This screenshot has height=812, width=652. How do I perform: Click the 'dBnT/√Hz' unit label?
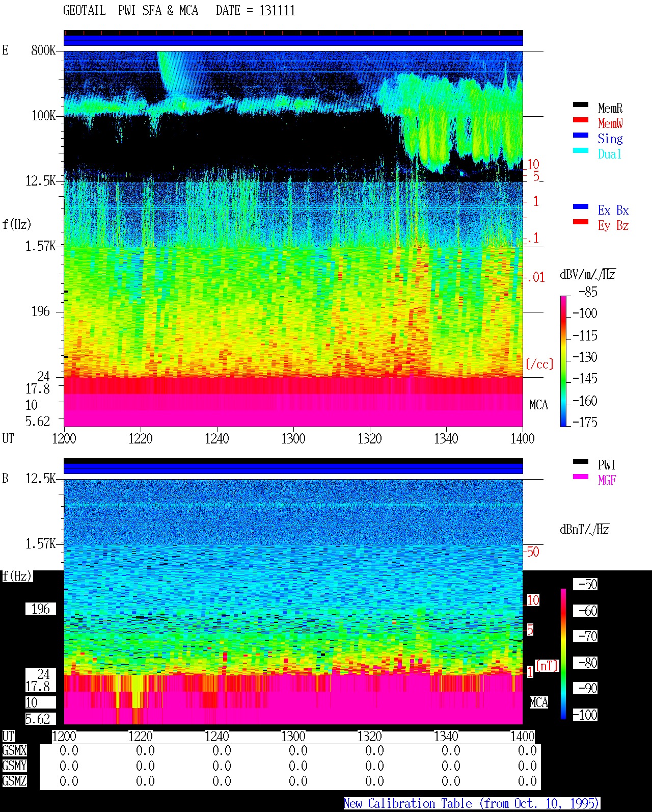[x=585, y=529]
